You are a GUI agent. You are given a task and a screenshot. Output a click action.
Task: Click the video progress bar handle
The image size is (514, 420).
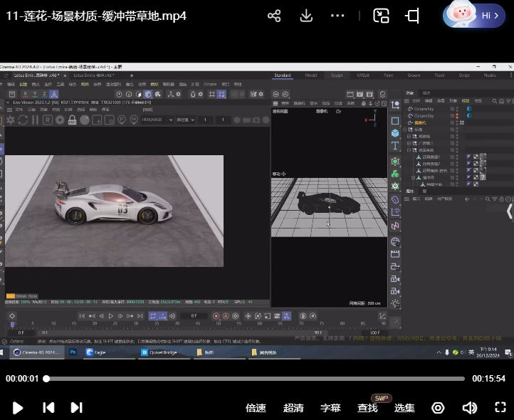coord(47,379)
